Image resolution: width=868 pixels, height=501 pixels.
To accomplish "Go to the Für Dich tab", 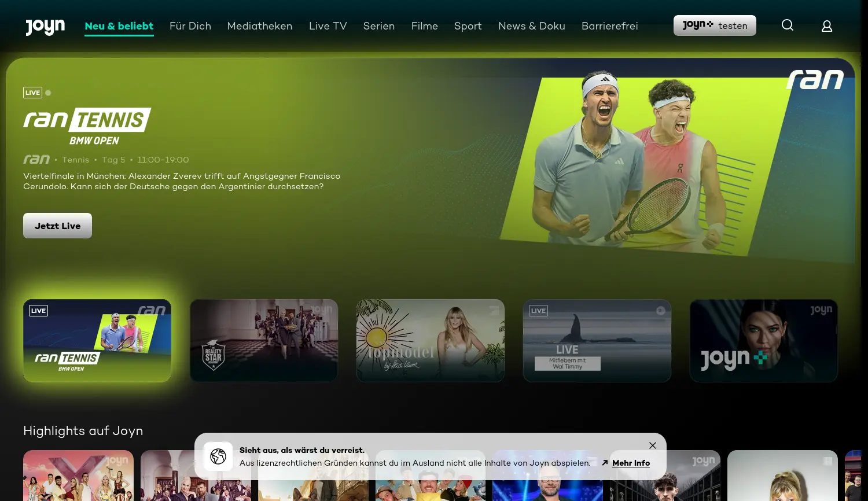I will point(190,26).
